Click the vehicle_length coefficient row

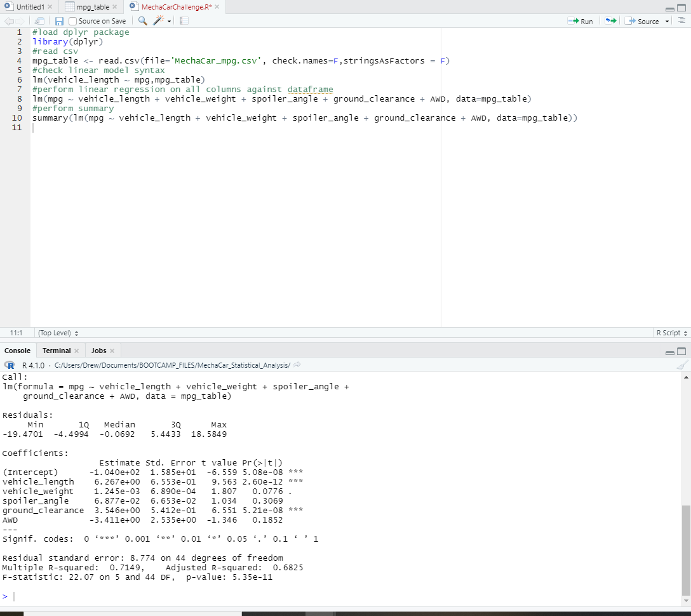pyautogui.click(x=152, y=481)
